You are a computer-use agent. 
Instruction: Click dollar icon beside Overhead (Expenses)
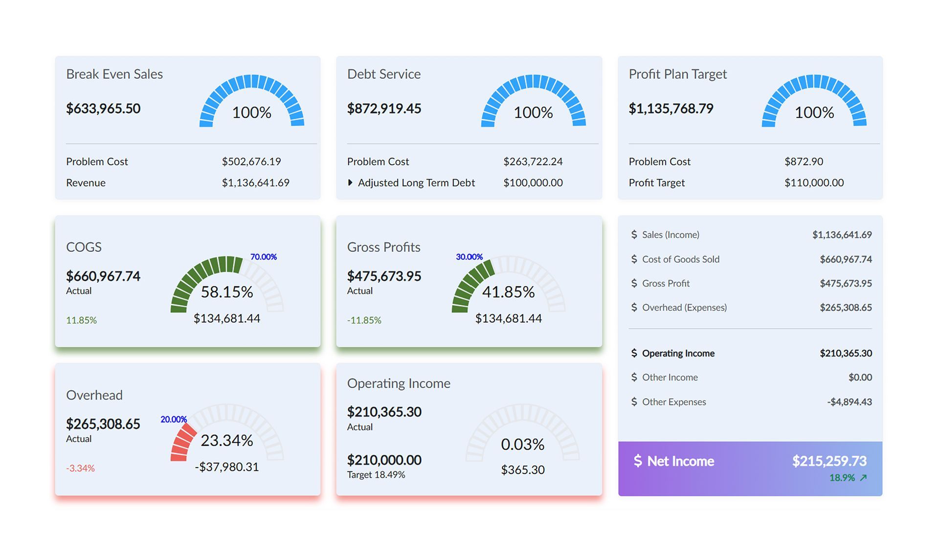pos(634,308)
